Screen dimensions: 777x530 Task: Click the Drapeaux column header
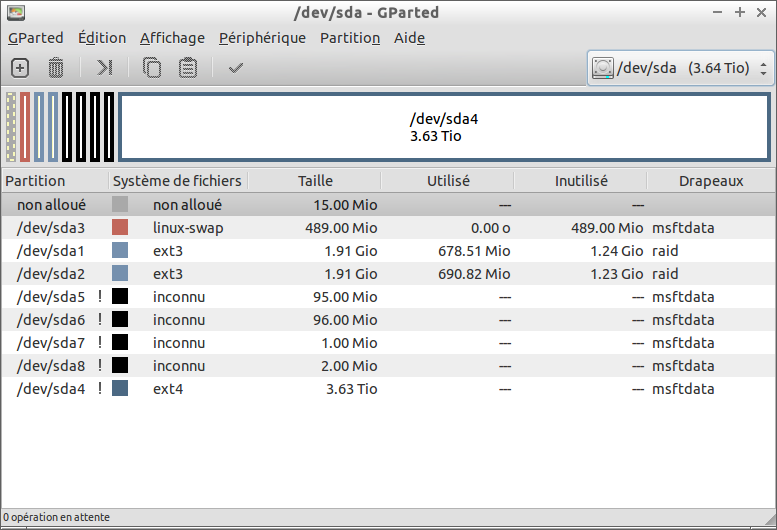point(711,181)
